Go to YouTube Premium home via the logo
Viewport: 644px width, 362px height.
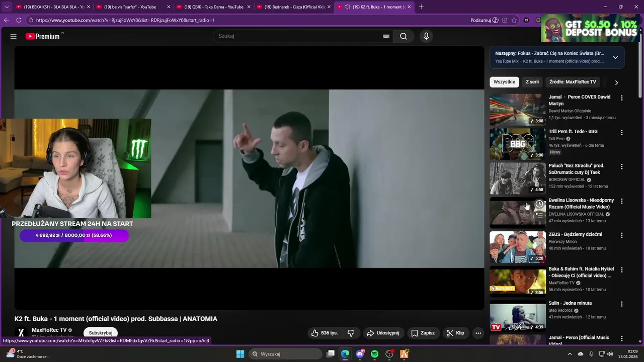(43, 36)
